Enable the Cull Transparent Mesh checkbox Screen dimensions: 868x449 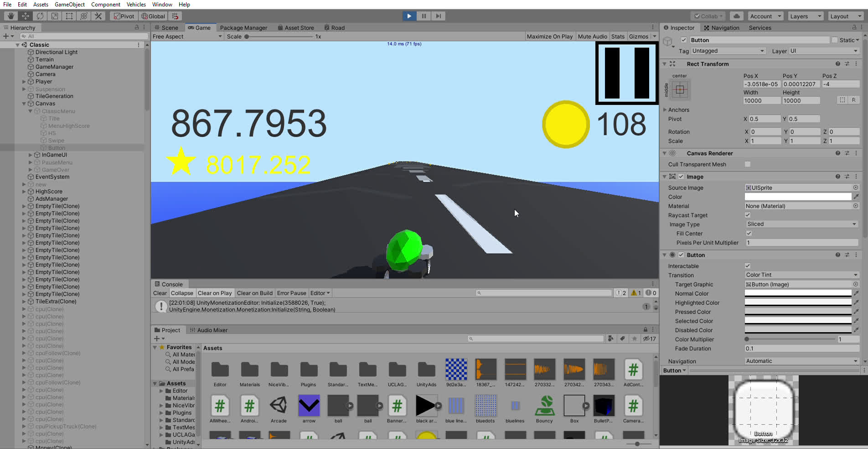748,164
